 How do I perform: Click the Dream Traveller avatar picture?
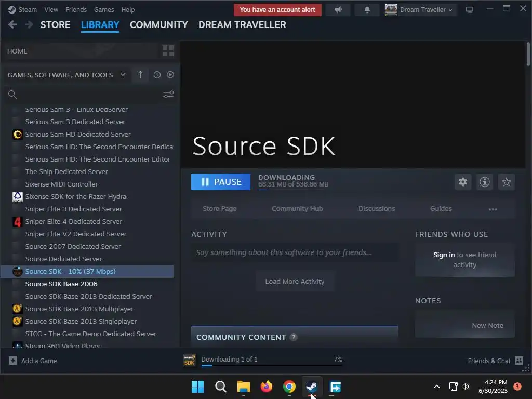[391, 9]
